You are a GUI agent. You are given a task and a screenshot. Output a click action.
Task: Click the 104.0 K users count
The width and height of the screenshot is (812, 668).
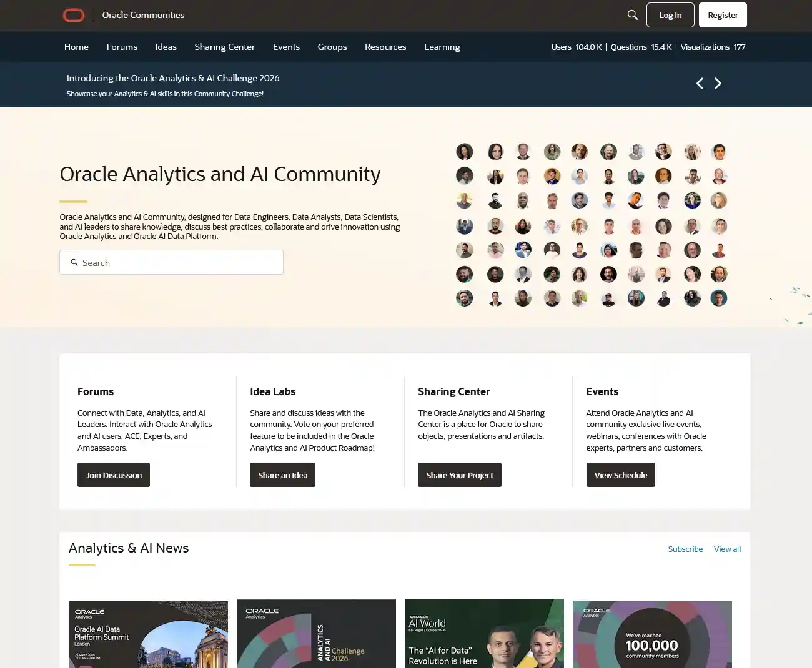click(x=589, y=47)
